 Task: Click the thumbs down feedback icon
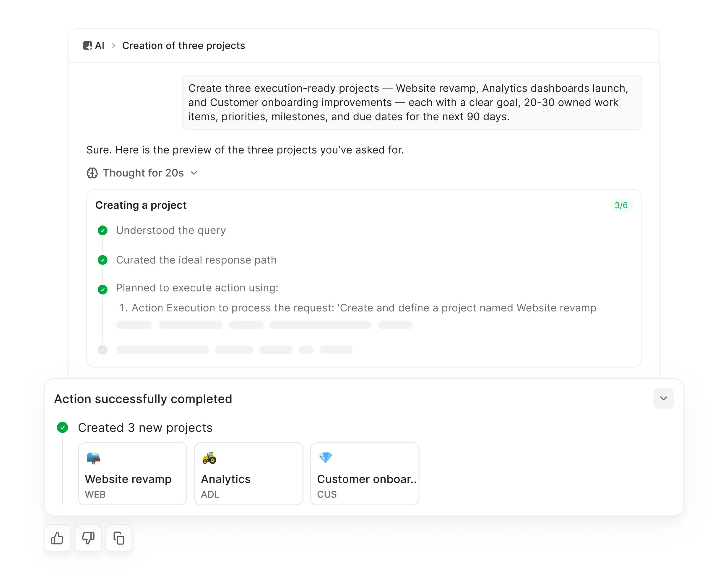(88, 538)
